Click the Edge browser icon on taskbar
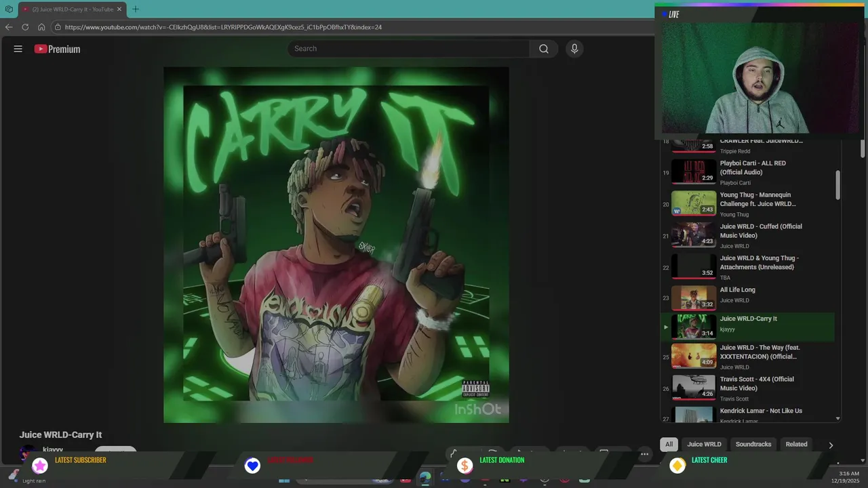 tap(425, 479)
